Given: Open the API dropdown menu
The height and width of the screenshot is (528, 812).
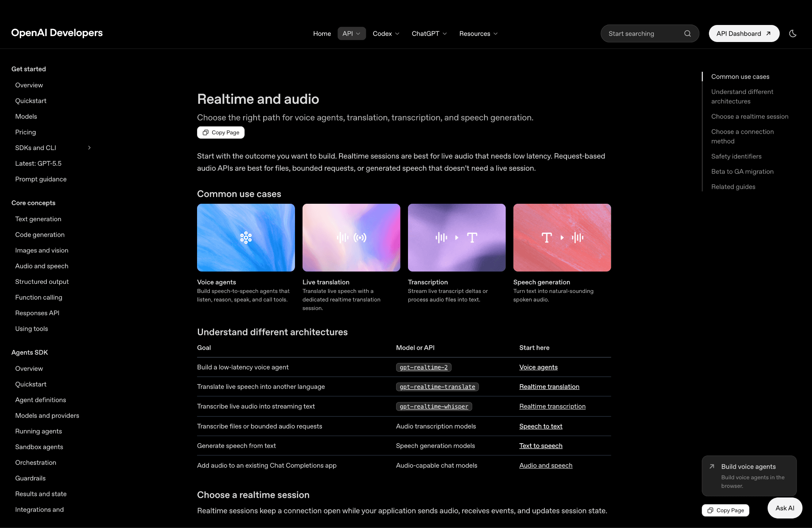Looking at the screenshot, I should 351,34.
